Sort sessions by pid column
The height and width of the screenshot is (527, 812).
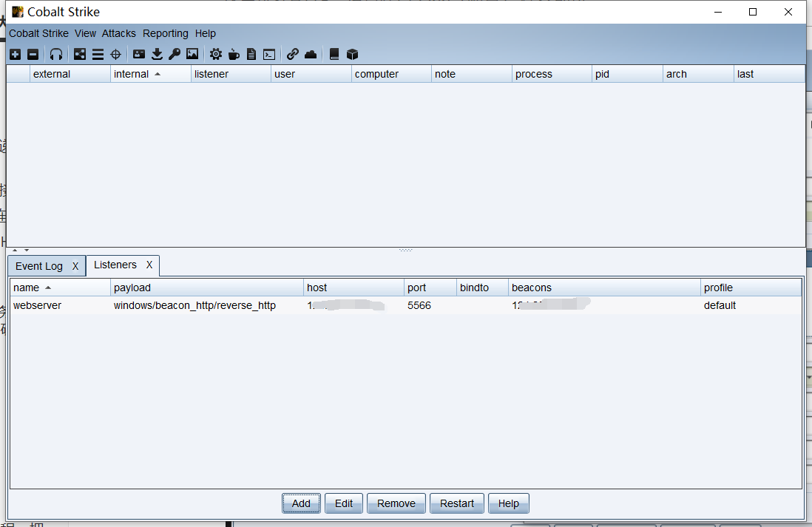(x=627, y=74)
